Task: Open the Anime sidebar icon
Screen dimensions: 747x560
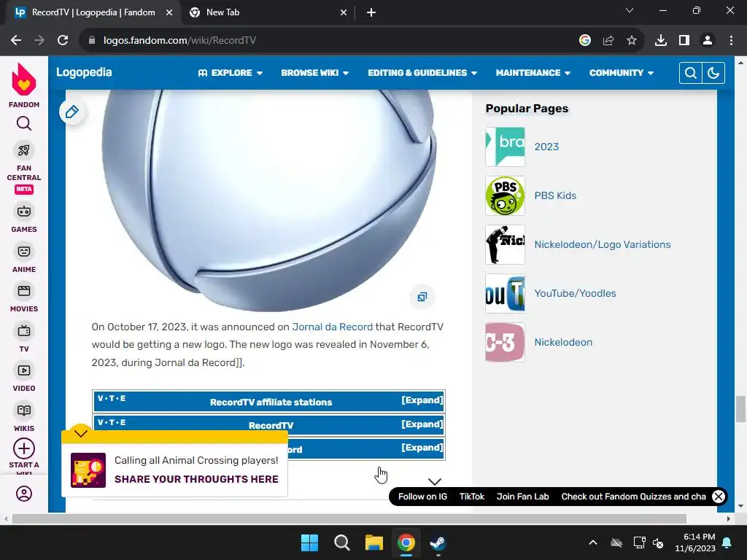Action: (24, 252)
